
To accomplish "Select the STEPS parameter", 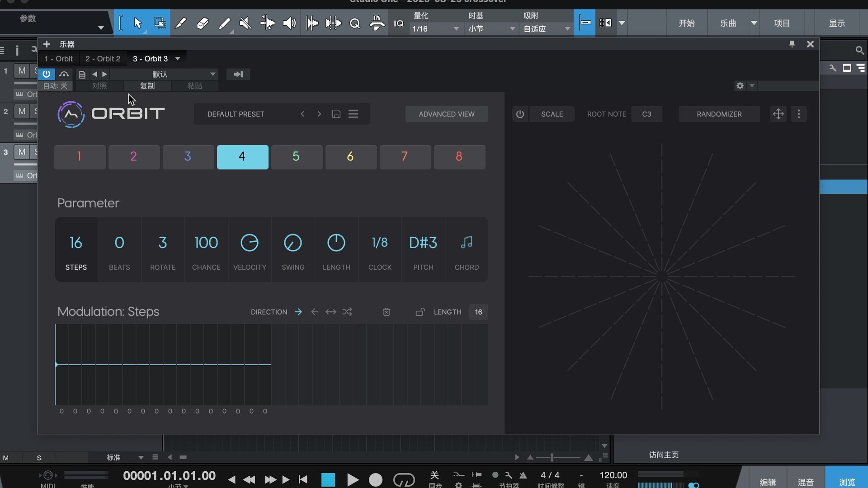I will [76, 249].
